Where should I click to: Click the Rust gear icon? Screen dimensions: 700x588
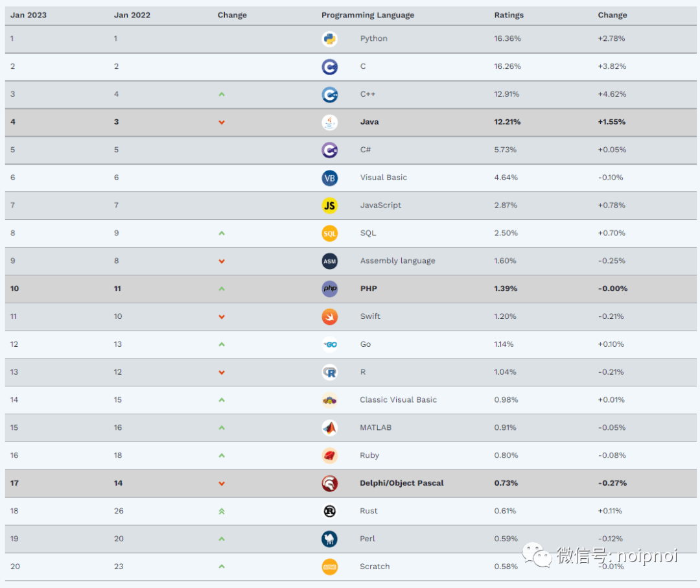tap(330, 511)
